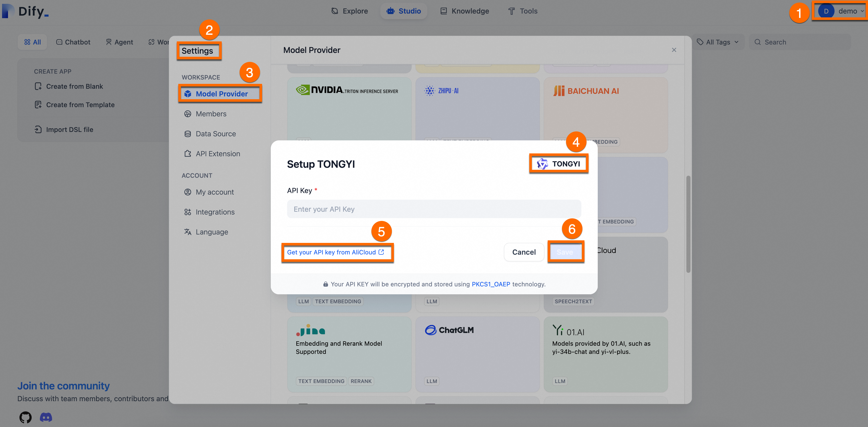This screenshot has width=868, height=427.
Task: Click the Import DSL file arrow icon
Action: [x=38, y=130]
